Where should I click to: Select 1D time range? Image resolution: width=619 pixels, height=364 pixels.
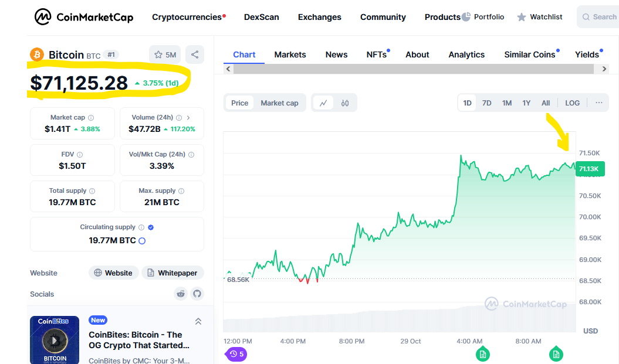[x=468, y=103]
